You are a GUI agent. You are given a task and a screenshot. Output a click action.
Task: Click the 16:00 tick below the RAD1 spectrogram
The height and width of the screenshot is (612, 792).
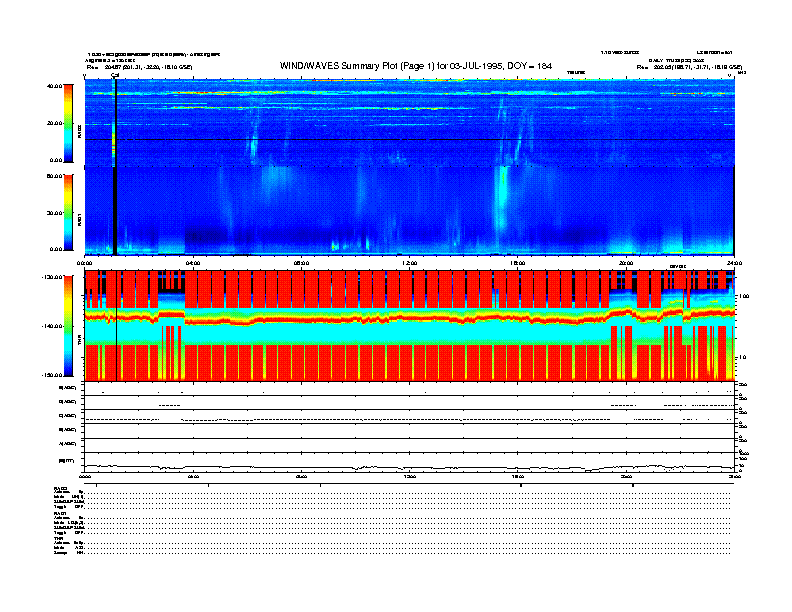pyautogui.click(x=518, y=263)
